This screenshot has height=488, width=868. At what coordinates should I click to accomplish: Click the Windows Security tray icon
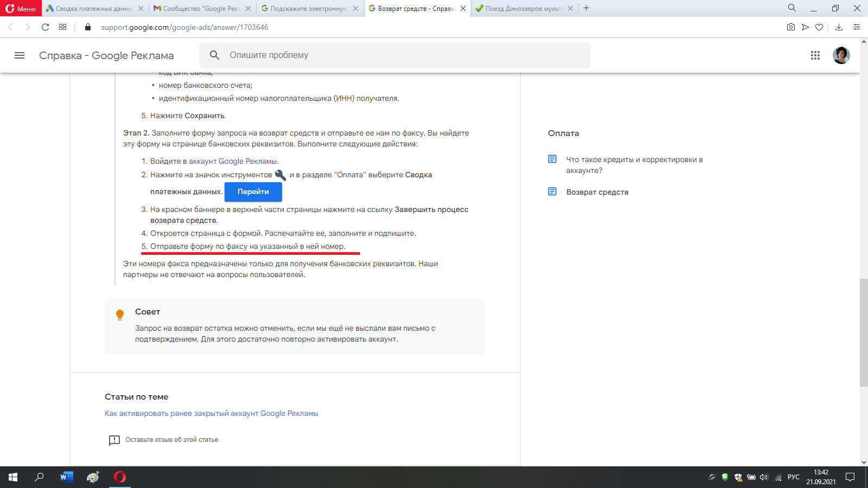[x=738, y=477]
